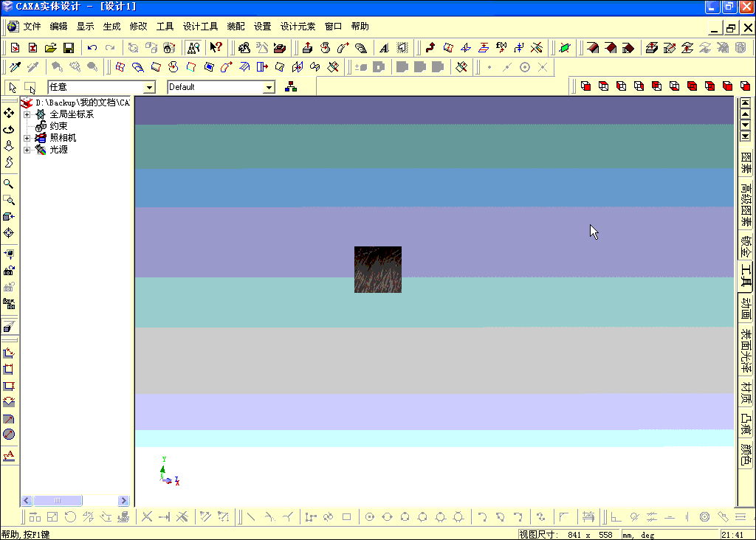
Task: Click the f(x) parameter formula icon
Action: tap(501, 47)
